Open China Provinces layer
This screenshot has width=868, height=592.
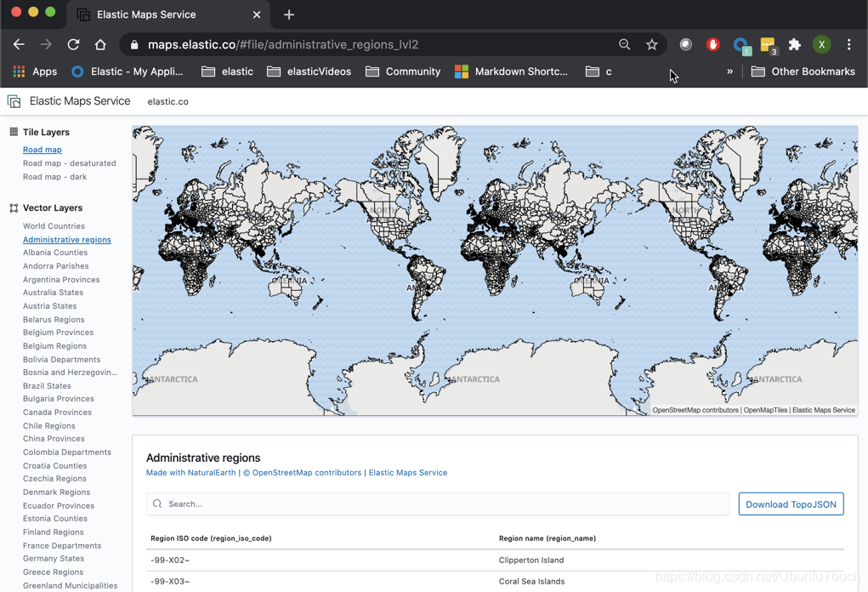coord(54,439)
